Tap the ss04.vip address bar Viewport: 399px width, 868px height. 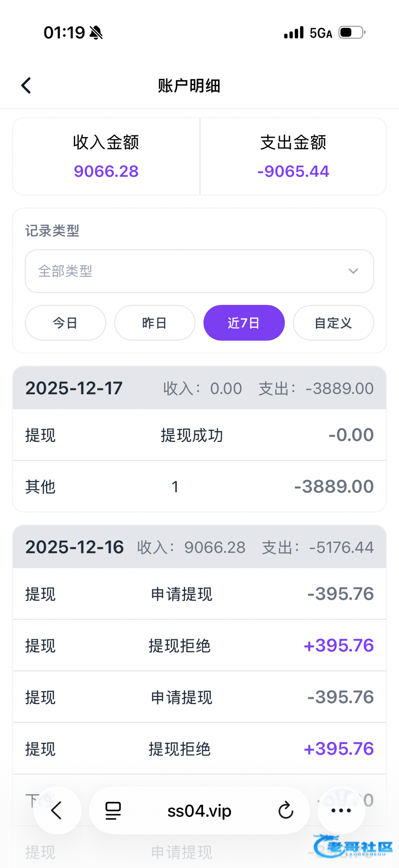click(x=199, y=810)
